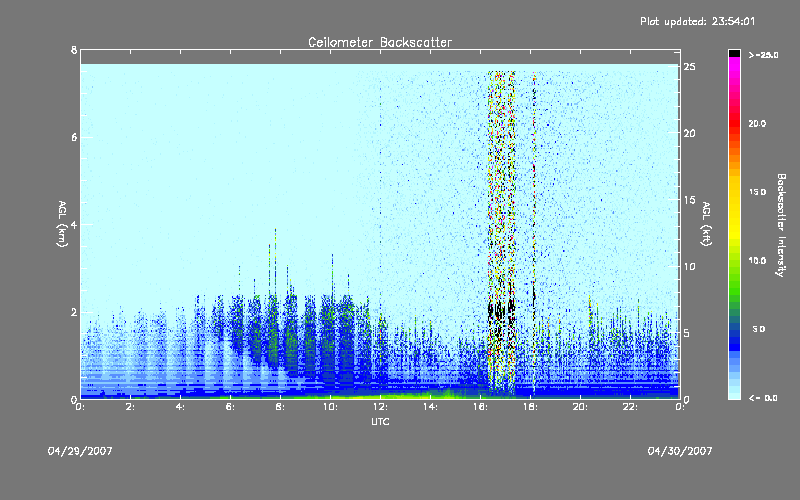Click the "18:" UTC hour tick label
The width and height of the screenshot is (800, 500).
pos(530,407)
